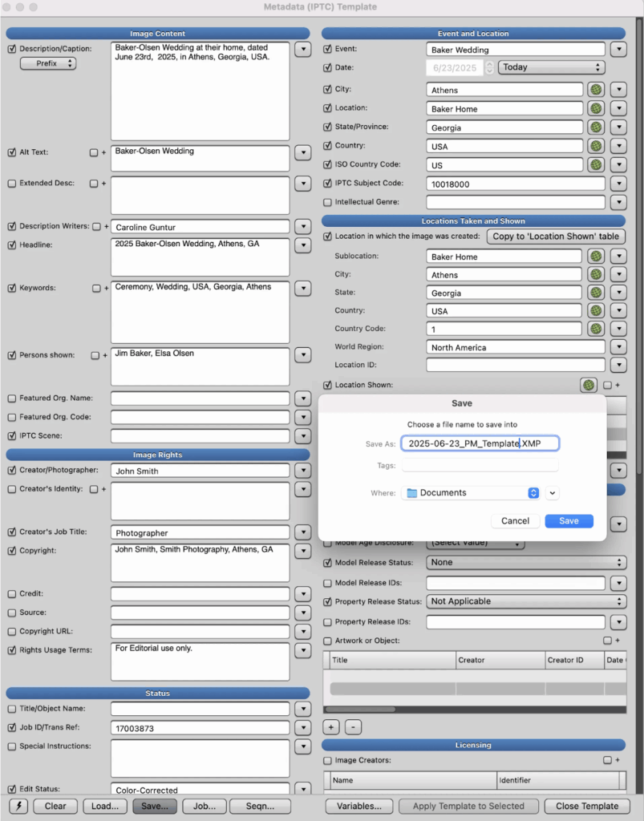The height and width of the screenshot is (821, 644).
Task: Enable the Extended Desc checkbox
Action: tap(12, 184)
